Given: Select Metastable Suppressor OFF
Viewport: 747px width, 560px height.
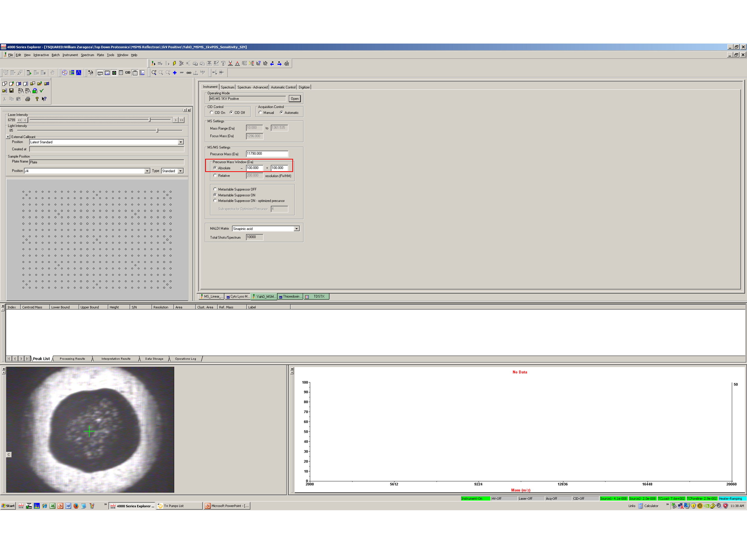Looking at the screenshot, I should click(215, 189).
